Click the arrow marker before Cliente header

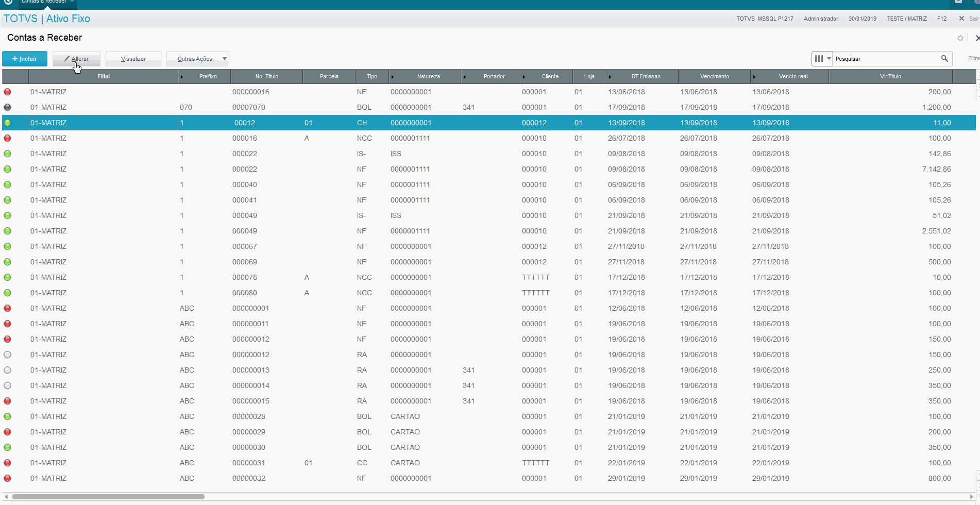coord(524,77)
